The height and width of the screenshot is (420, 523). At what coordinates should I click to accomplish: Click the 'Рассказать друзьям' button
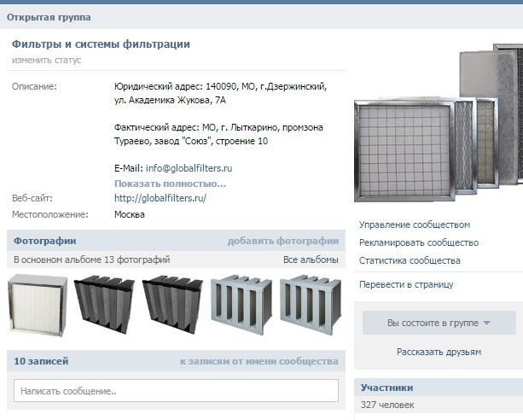tap(439, 352)
